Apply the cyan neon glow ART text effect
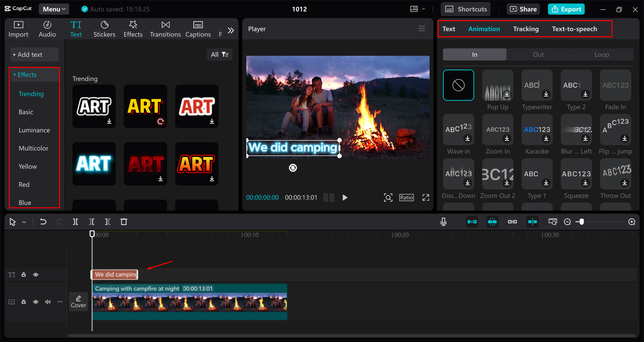The height and width of the screenshot is (342, 644). [94, 164]
